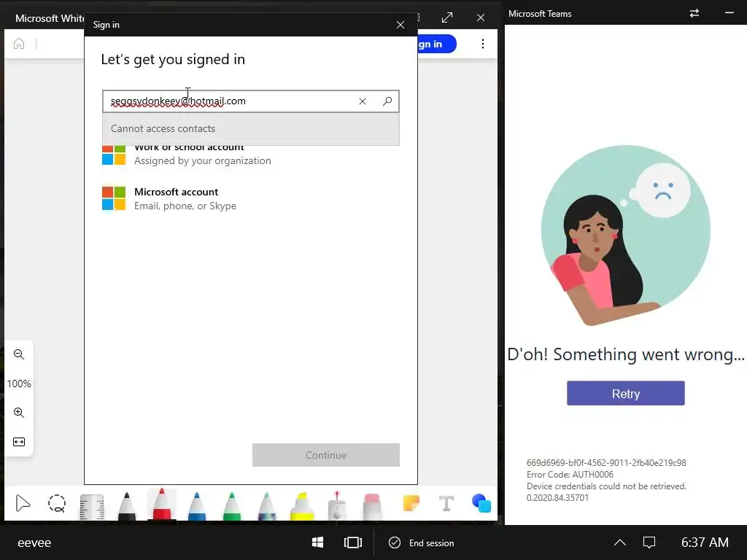Choose the yellow highlighter
This screenshot has width=747, height=560.
click(302, 506)
